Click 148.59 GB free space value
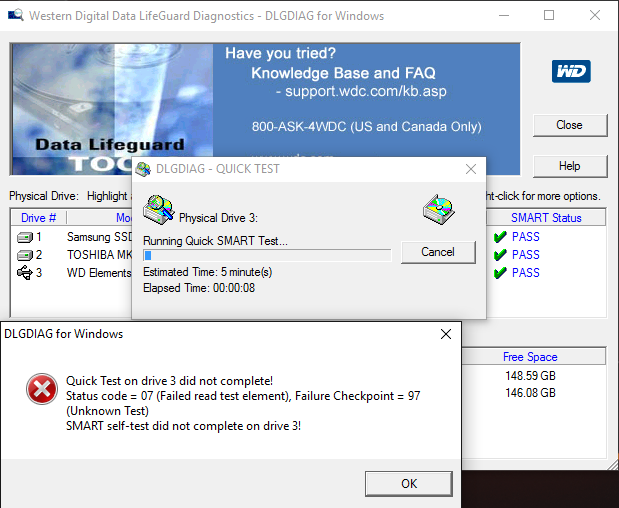The width and height of the screenshot is (619, 508). pyautogui.click(x=530, y=375)
